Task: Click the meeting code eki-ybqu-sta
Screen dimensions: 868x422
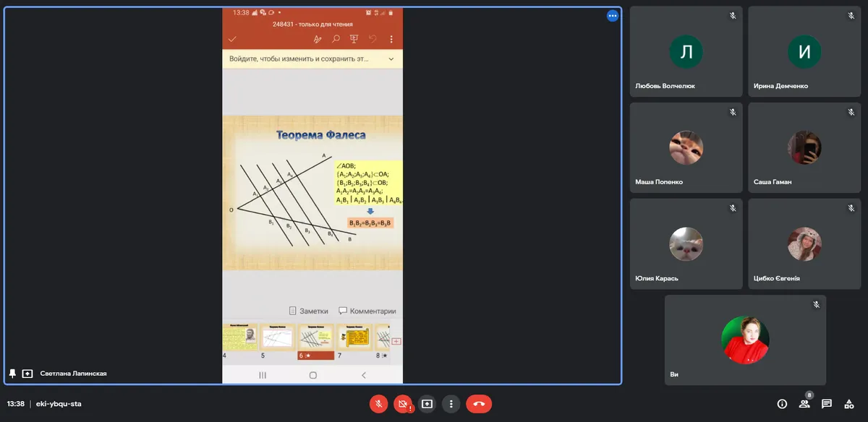Action: 59,404
